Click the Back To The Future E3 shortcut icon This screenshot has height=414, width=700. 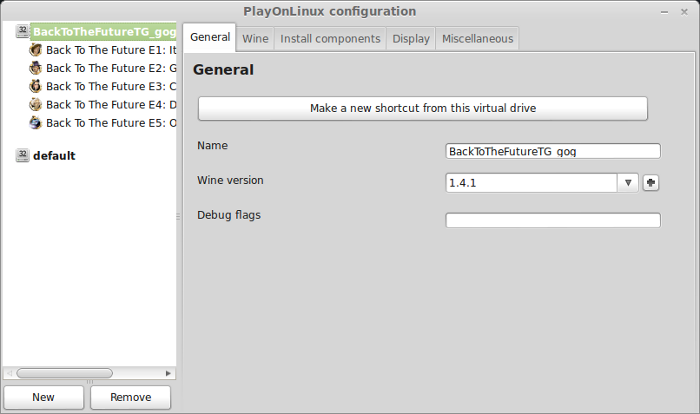35,86
